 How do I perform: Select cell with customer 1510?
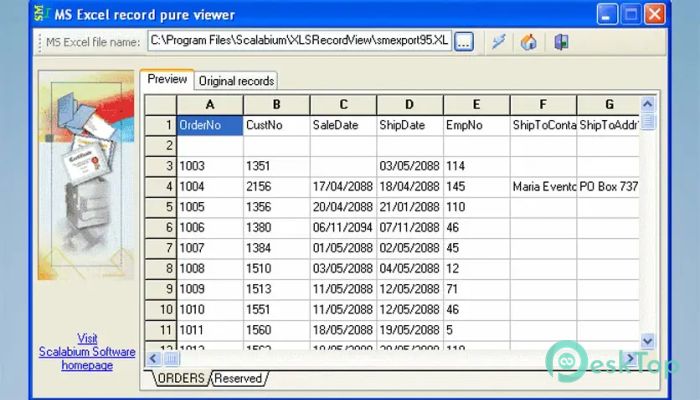(276, 269)
